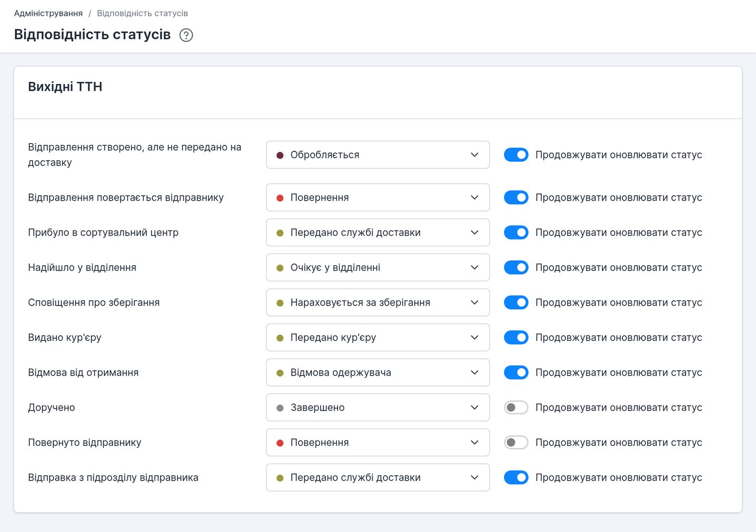Image resolution: width=756 pixels, height=532 pixels.
Task: Enable status updating for Доручено row
Action: (x=516, y=408)
